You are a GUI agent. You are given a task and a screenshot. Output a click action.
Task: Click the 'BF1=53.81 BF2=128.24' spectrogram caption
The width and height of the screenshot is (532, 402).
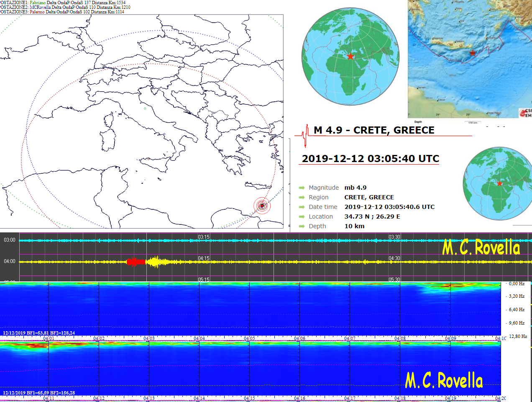(39, 333)
